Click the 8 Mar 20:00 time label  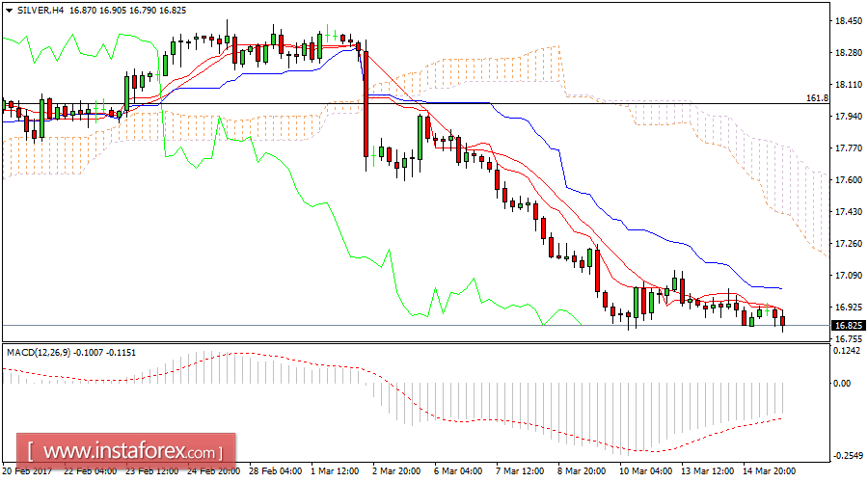click(x=582, y=471)
